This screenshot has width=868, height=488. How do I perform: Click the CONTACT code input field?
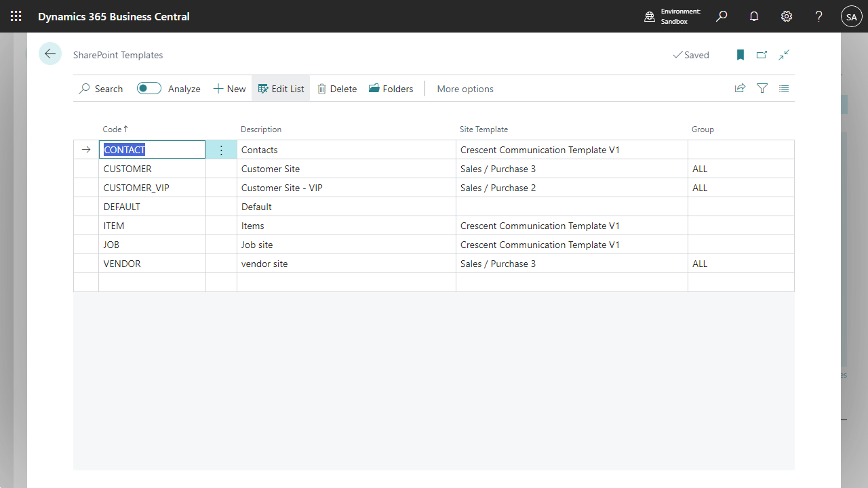coord(152,150)
